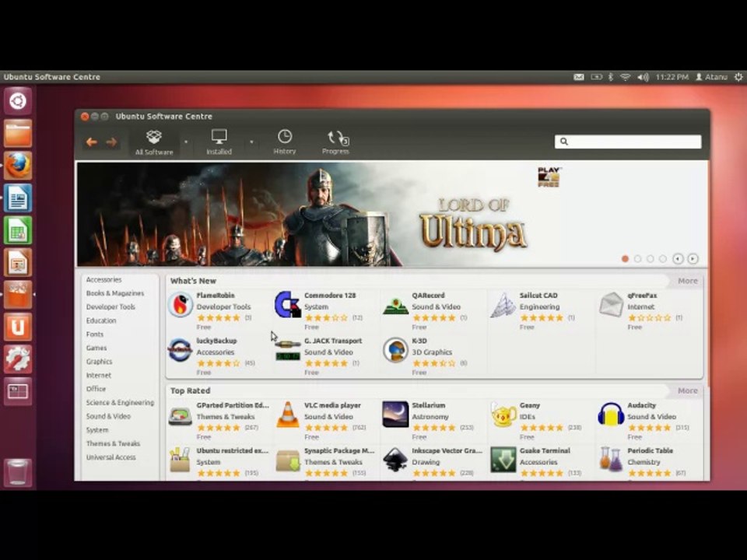The image size is (747, 560).
Task: Open the GParted Partition Editor icon
Action: point(180,415)
